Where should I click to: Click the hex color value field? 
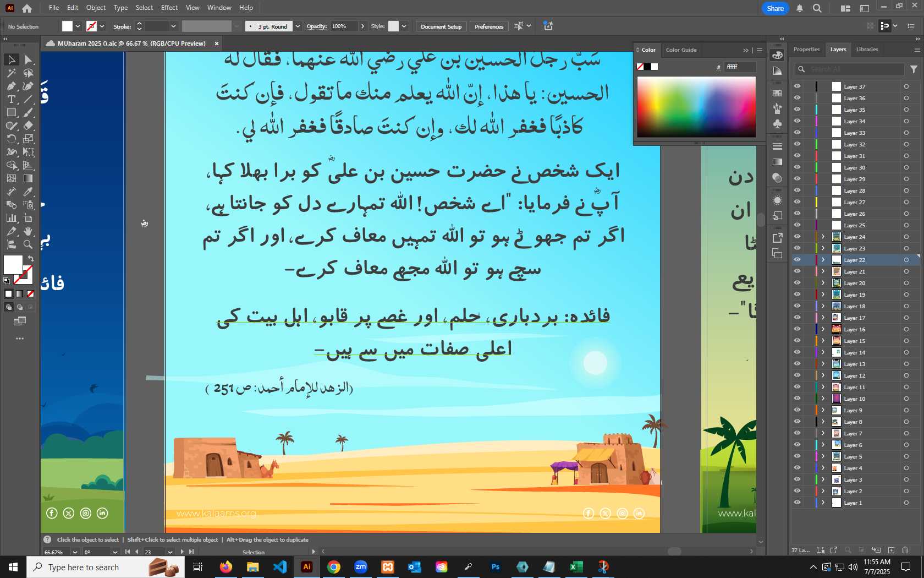coord(740,67)
